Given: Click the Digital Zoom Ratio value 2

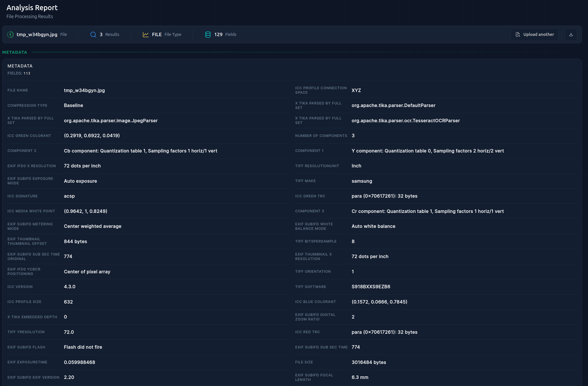Looking at the screenshot, I should [353, 317].
